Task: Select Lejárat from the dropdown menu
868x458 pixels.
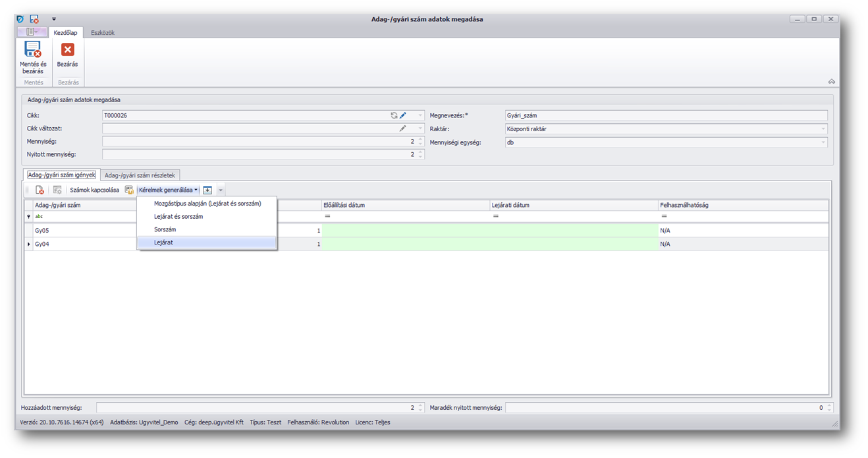Action: [163, 243]
